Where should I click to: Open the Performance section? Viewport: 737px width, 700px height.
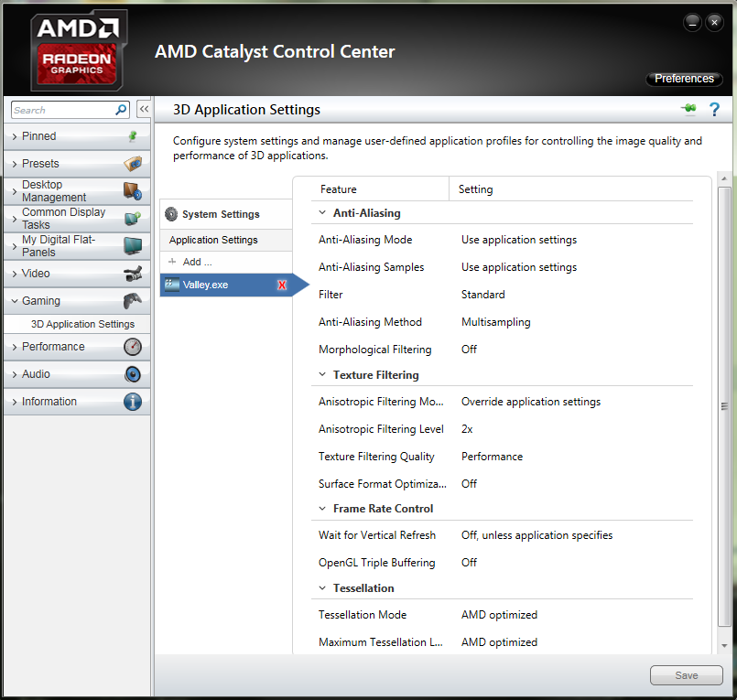[77, 347]
